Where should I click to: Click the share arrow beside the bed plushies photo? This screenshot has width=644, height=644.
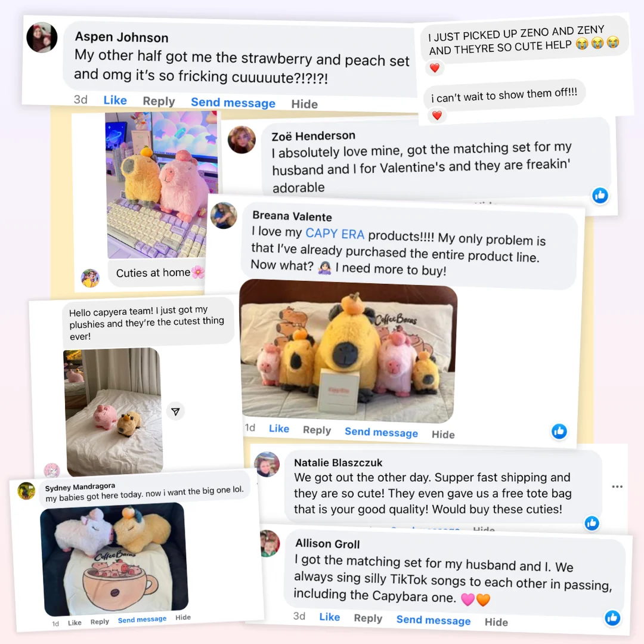pyautogui.click(x=175, y=411)
